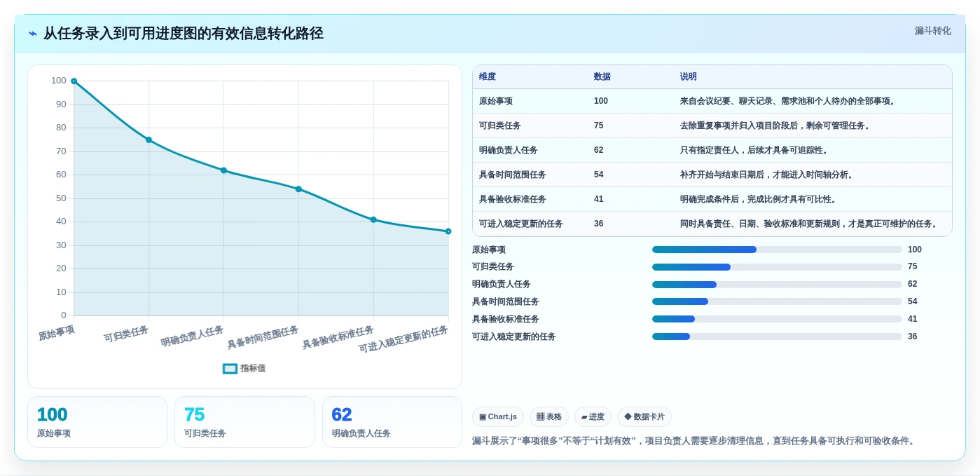Click the 进度 tag chip

[x=593, y=416]
